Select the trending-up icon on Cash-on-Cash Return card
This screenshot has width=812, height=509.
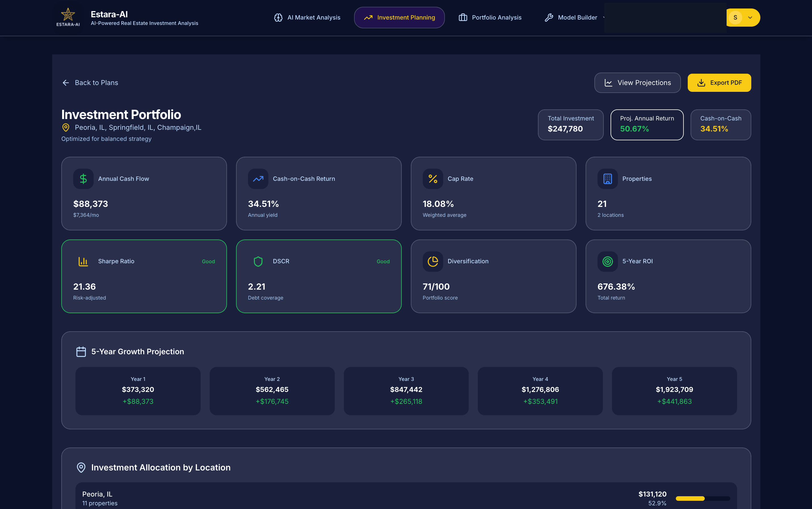tap(258, 179)
